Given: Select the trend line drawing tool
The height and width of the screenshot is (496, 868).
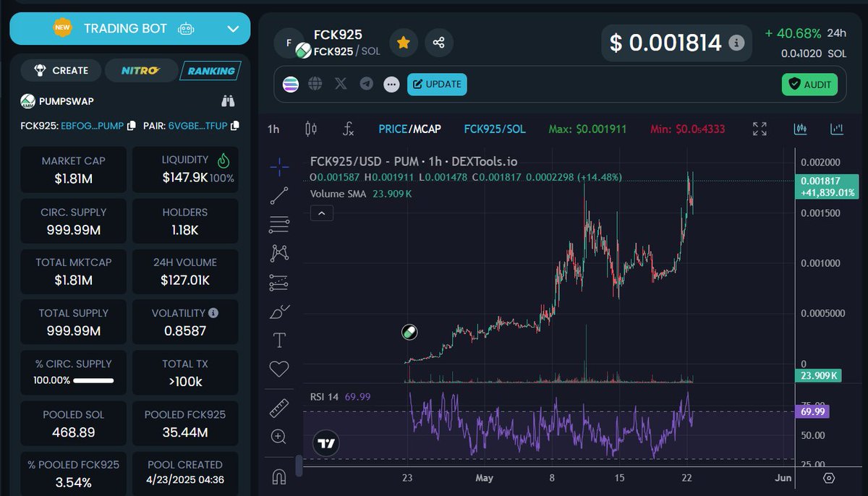Looking at the screenshot, I should (x=279, y=194).
